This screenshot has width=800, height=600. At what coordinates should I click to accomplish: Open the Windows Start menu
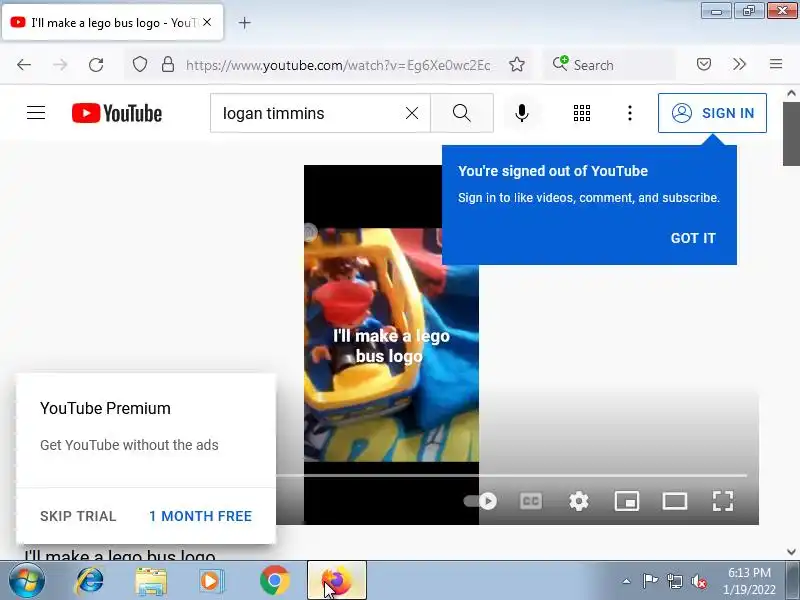(x=27, y=581)
